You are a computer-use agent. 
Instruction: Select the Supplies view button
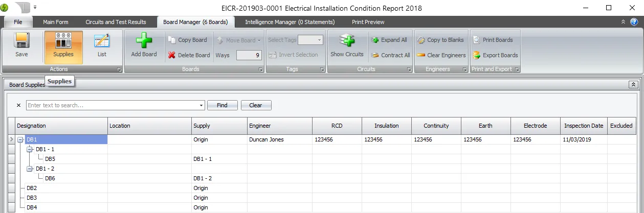[x=63, y=46]
